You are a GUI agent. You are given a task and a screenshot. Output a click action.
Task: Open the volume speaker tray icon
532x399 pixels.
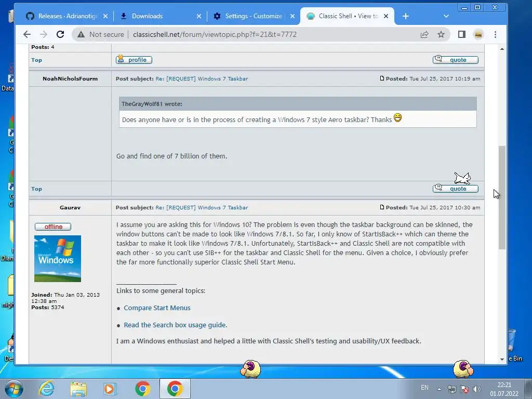[x=477, y=389]
